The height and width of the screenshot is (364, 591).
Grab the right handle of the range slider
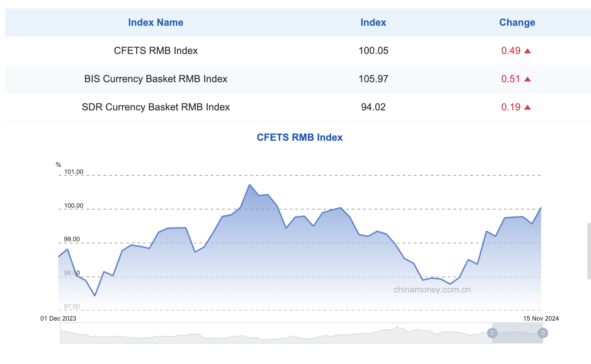(543, 333)
